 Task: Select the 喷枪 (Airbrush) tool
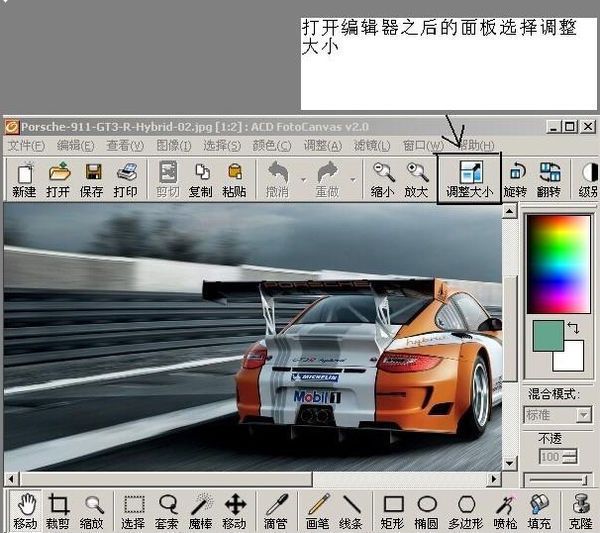coord(506,511)
